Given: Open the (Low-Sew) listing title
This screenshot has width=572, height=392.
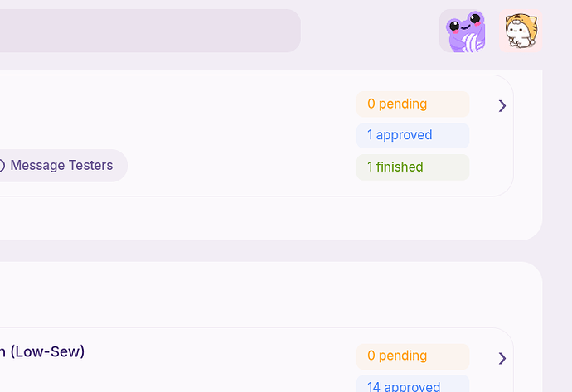Looking at the screenshot, I should (43, 351).
